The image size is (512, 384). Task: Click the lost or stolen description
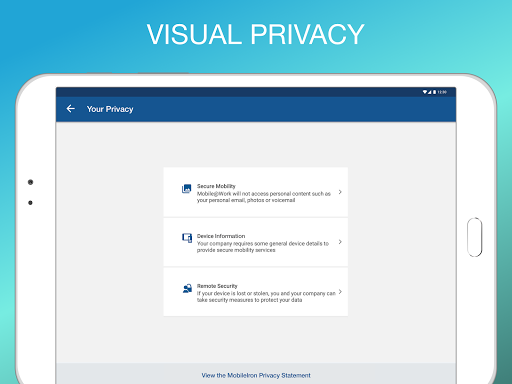(266, 297)
